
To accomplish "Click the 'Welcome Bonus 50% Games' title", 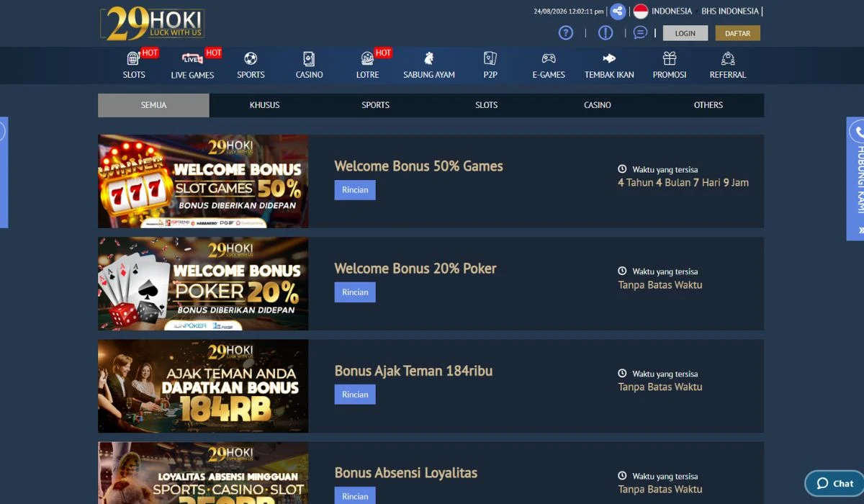I will 419,166.
